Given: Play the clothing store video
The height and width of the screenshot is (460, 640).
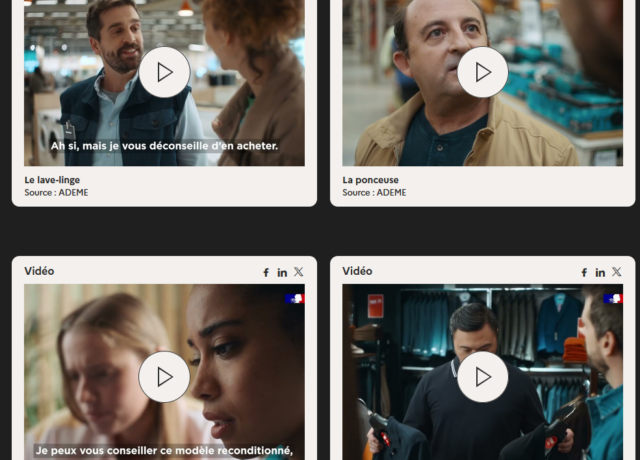Looking at the screenshot, I should click(x=482, y=377).
